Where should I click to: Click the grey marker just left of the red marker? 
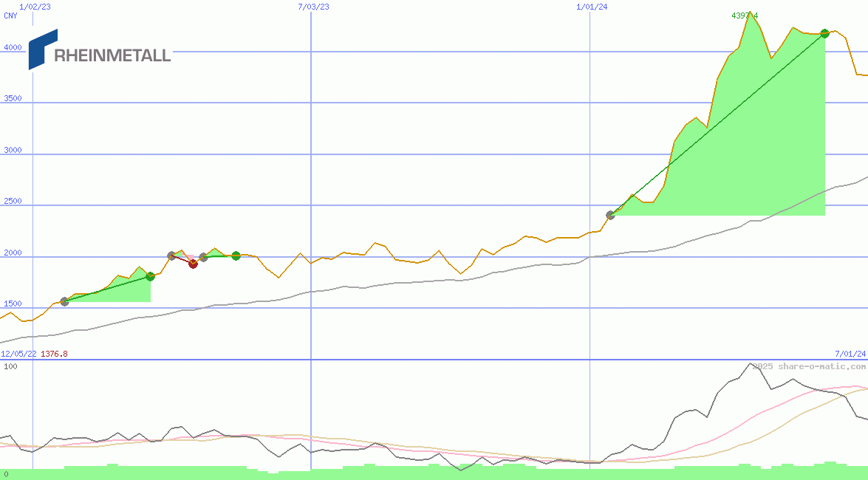(x=171, y=256)
